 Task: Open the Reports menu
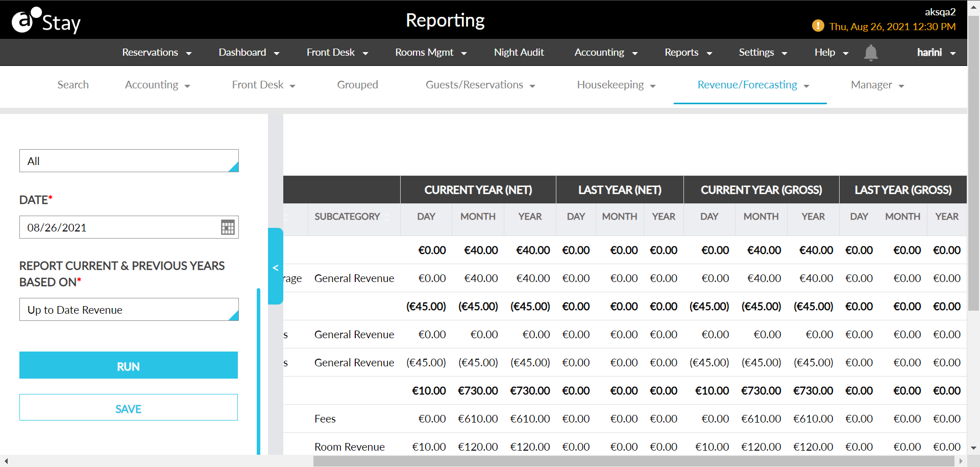pyautogui.click(x=688, y=53)
